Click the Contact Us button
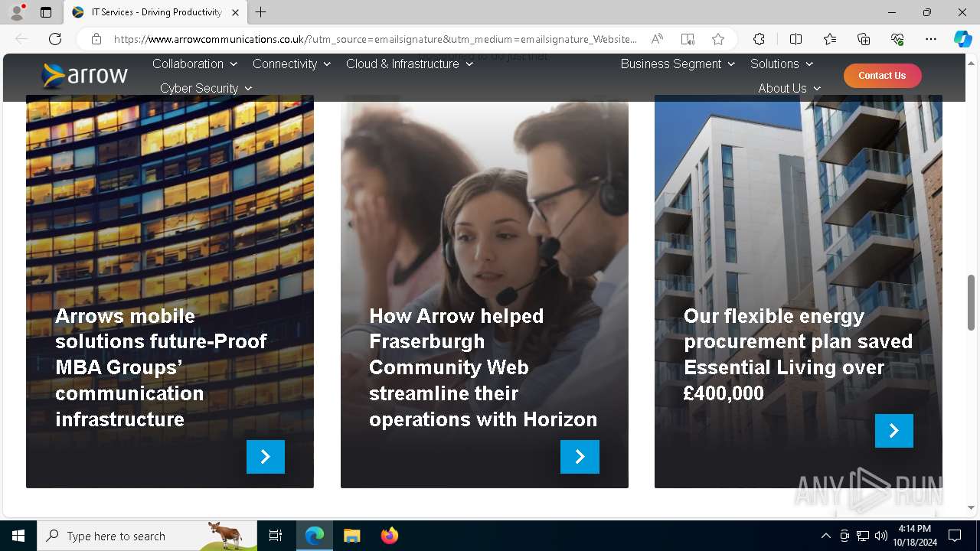The height and width of the screenshot is (551, 980). 882,75
